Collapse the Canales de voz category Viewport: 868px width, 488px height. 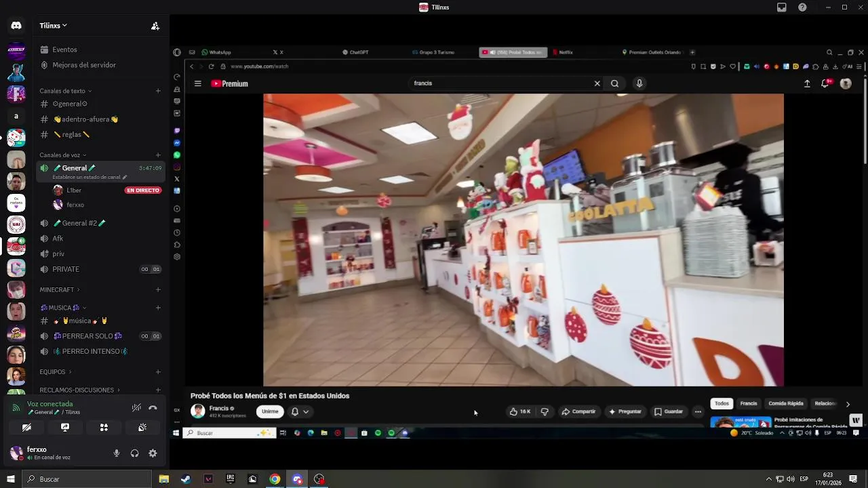click(62, 155)
